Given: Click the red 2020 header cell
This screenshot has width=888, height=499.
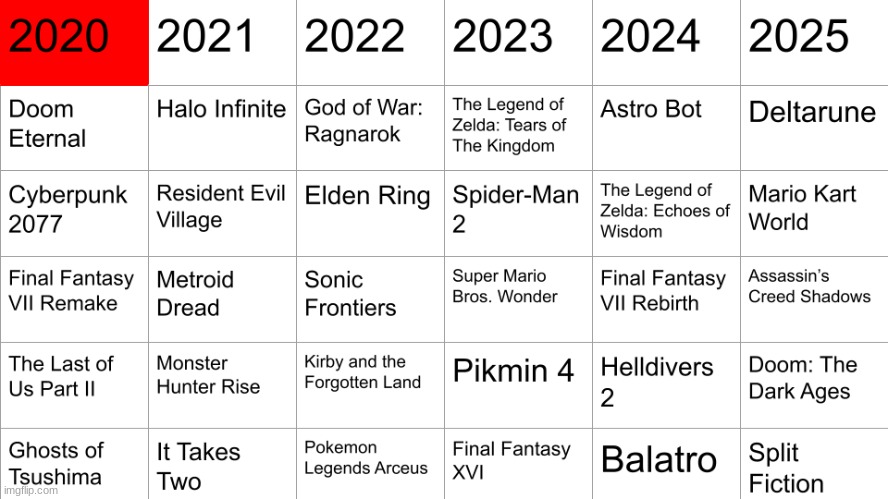Looking at the screenshot, I should 74,42.
